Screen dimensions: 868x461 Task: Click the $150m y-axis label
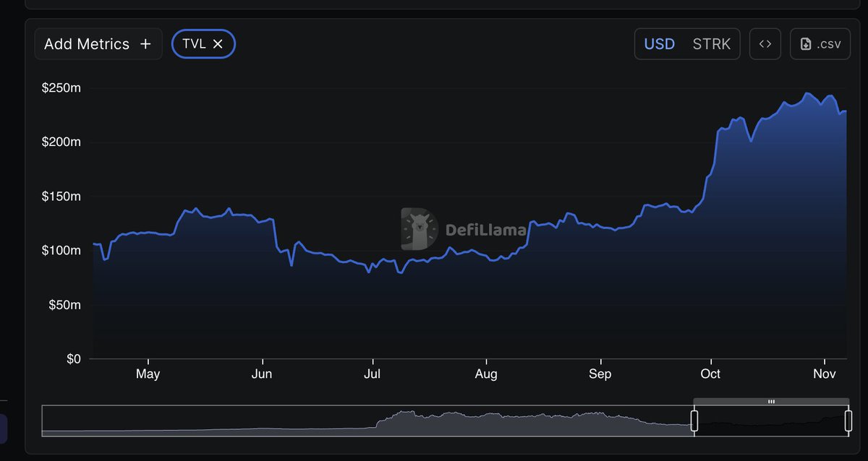click(61, 197)
